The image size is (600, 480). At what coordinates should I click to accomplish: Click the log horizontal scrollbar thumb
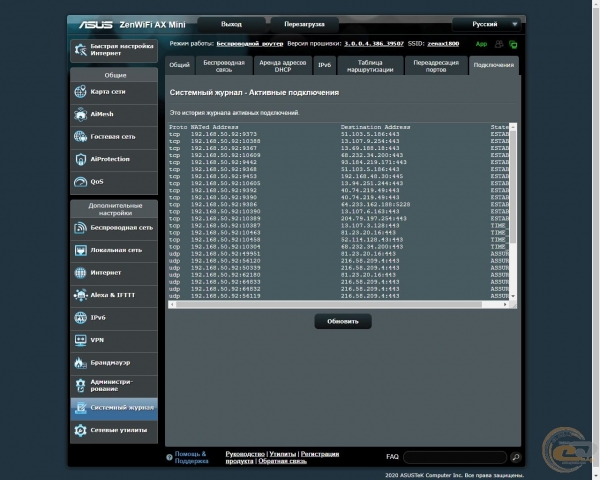click(329, 304)
